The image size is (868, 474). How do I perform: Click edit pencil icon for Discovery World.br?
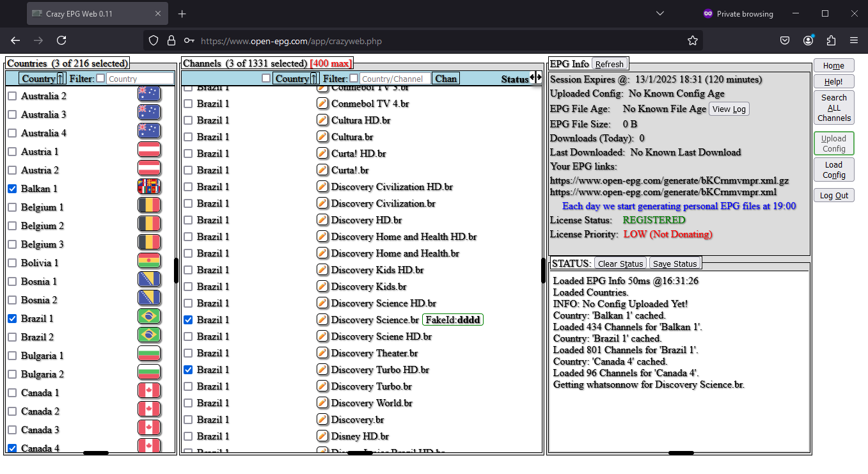323,403
